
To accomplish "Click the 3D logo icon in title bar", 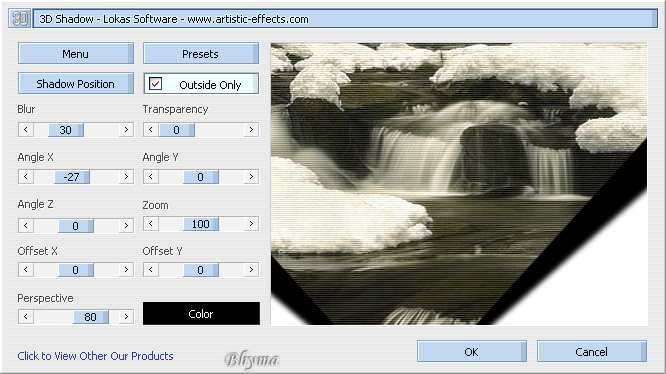I will pyautogui.click(x=19, y=19).
